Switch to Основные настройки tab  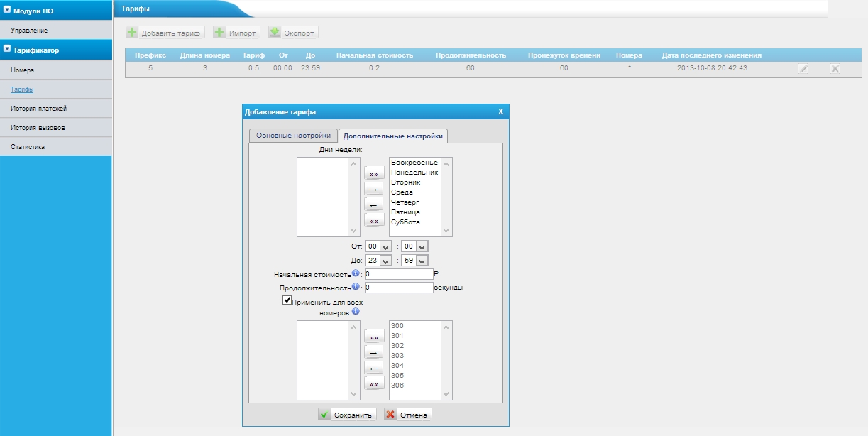click(293, 135)
